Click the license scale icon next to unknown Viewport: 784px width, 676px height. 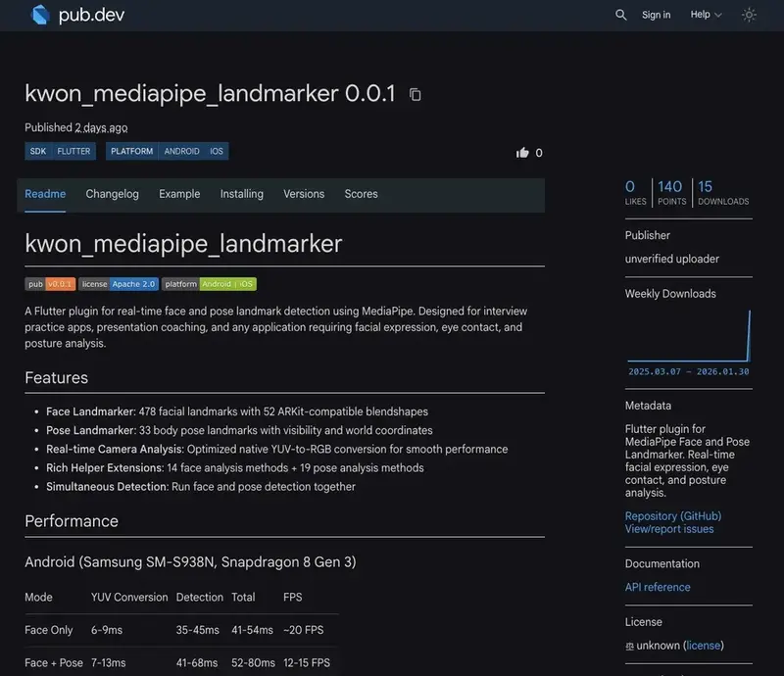click(x=629, y=646)
